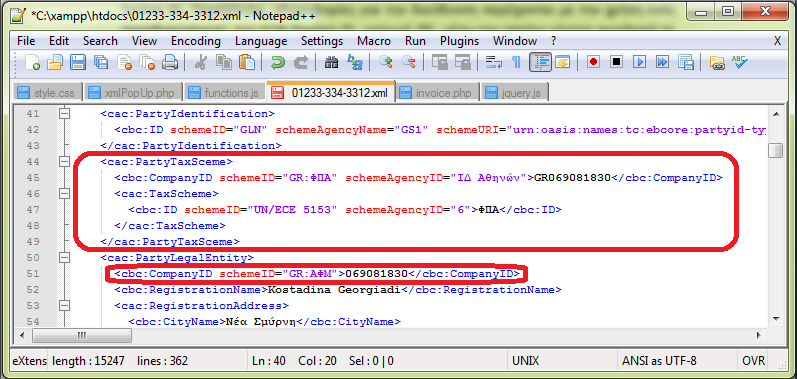Switch to the jquery.js tab
797x379 pixels.
tap(514, 93)
